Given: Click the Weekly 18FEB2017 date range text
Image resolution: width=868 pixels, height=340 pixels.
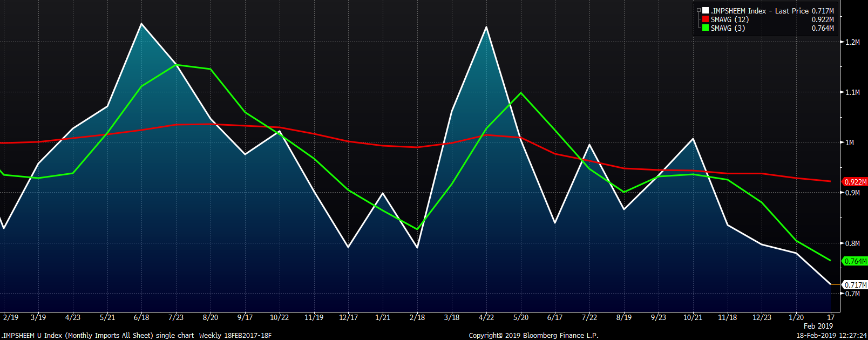Looking at the screenshot, I should 235,335.
